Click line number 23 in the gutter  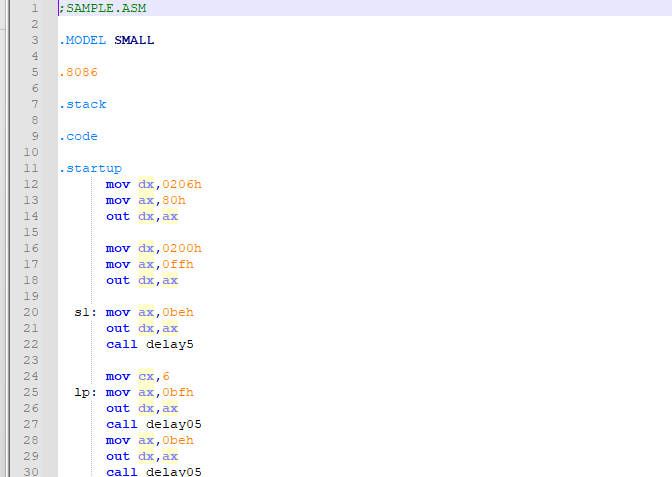click(31, 360)
